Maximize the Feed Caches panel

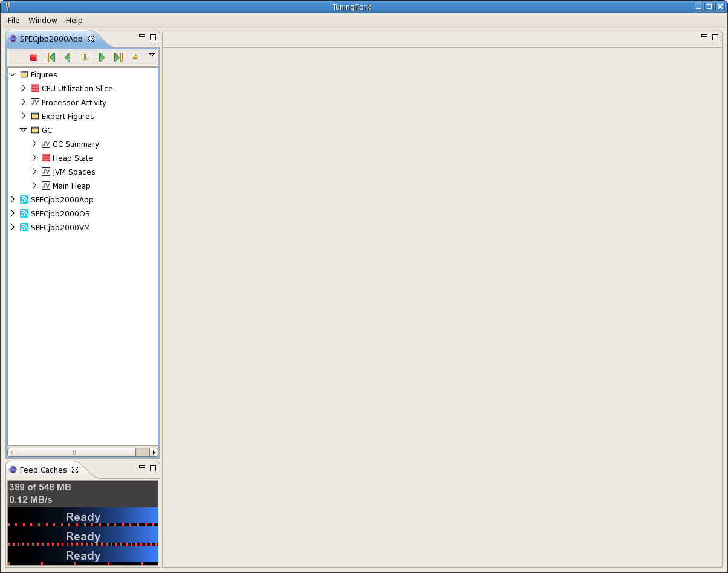point(153,468)
